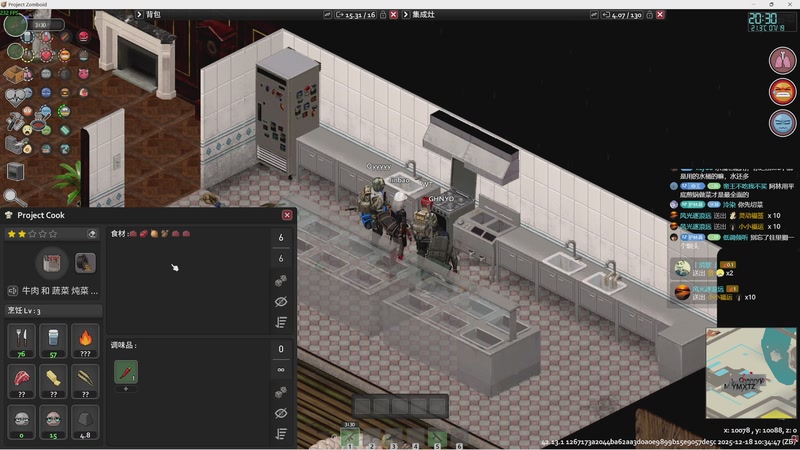This screenshot has height=450, width=800.
Task: Open the magnifying glass search icon
Action: coord(14,197)
